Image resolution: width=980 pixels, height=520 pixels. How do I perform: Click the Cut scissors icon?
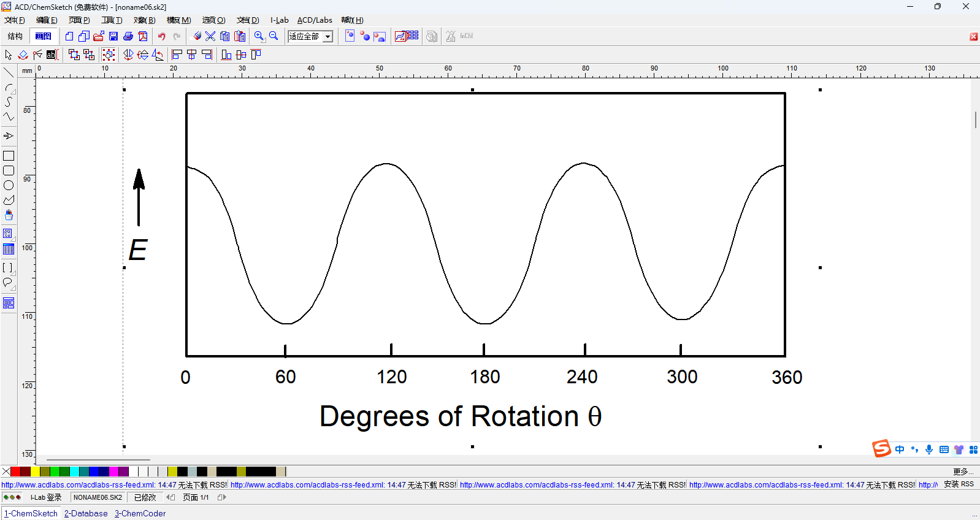[210, 37]
